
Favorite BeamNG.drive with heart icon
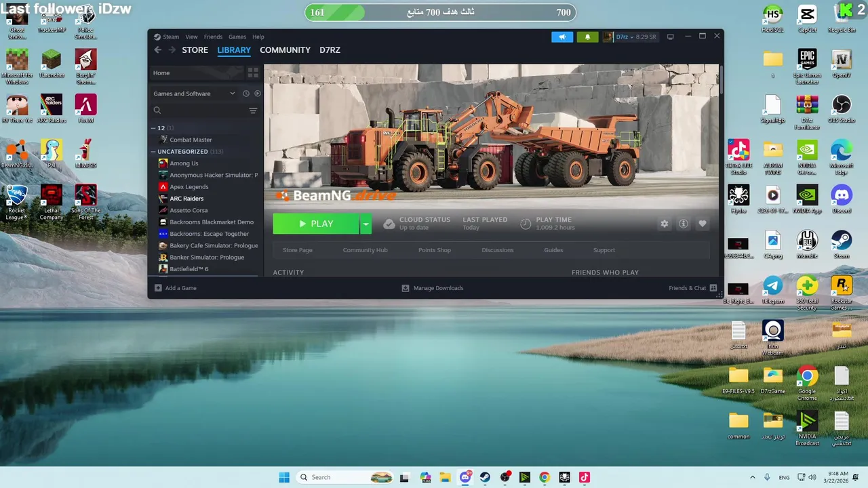(703, 224)
